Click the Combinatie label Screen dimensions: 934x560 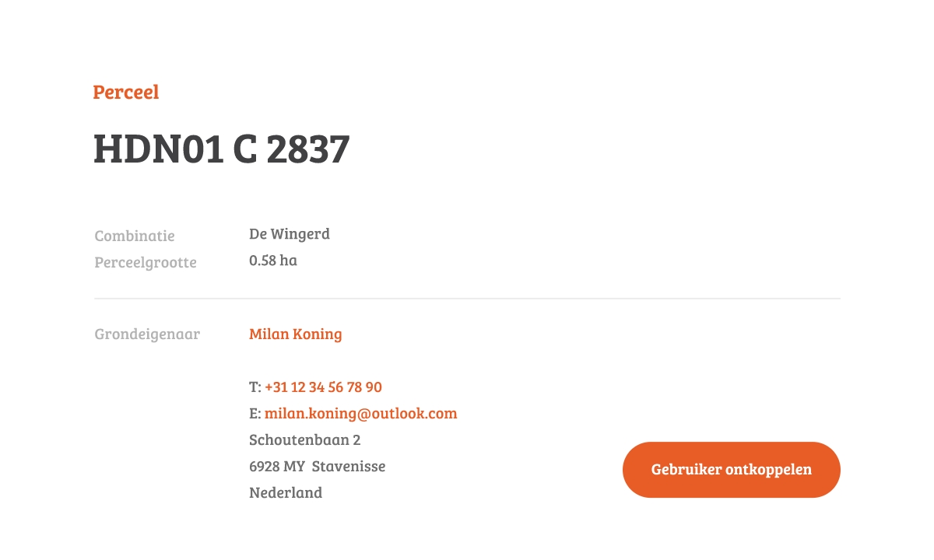(135, 236)
